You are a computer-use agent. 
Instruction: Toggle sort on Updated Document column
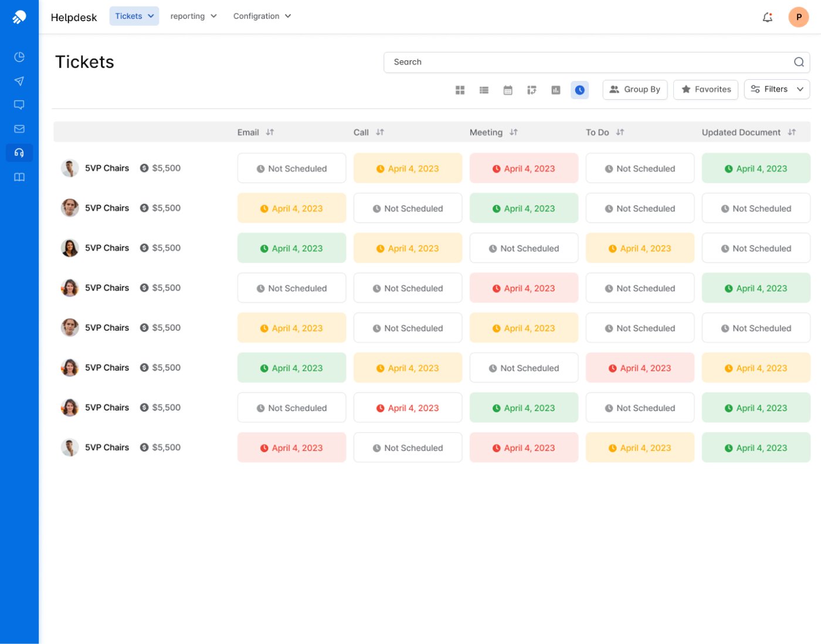(792, 133)
